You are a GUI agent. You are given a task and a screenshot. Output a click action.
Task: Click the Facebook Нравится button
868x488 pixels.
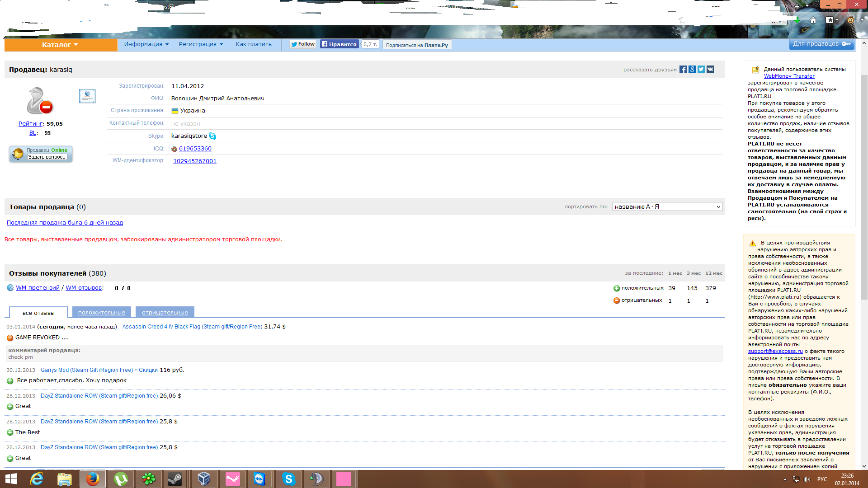[x=340, y=44]
